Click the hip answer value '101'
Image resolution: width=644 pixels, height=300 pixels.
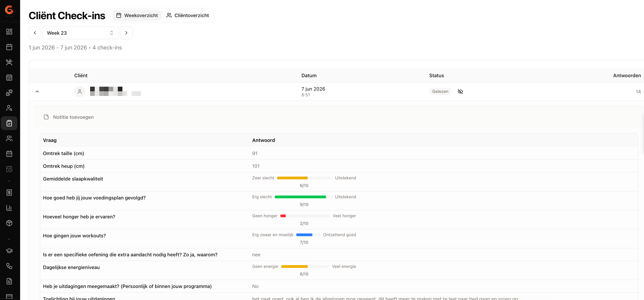click(256, 166)
